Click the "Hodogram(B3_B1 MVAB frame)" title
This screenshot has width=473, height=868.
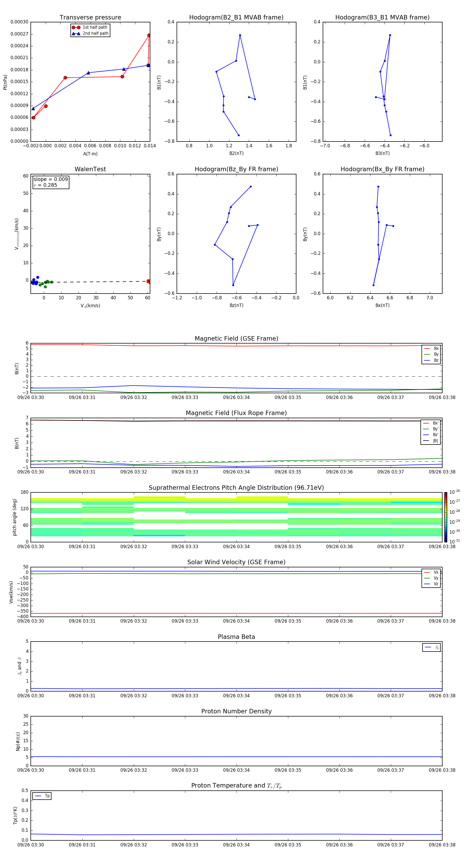coord(382,18)
